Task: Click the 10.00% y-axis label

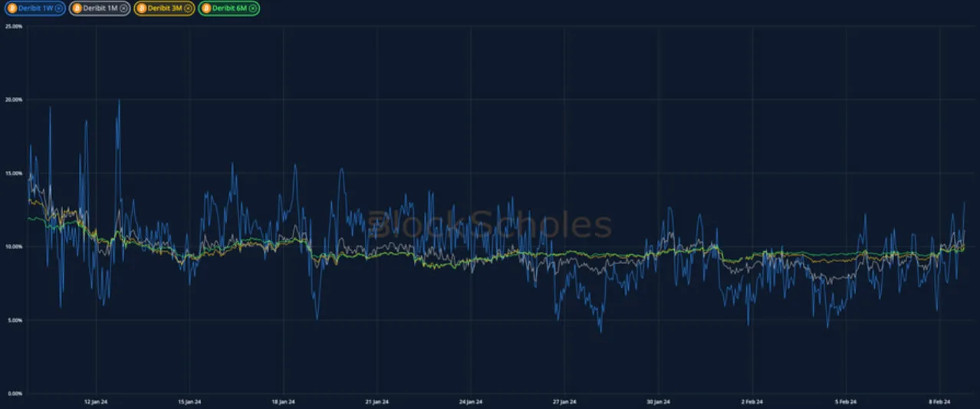Action: pyautogui.click(x=14, y=247)
